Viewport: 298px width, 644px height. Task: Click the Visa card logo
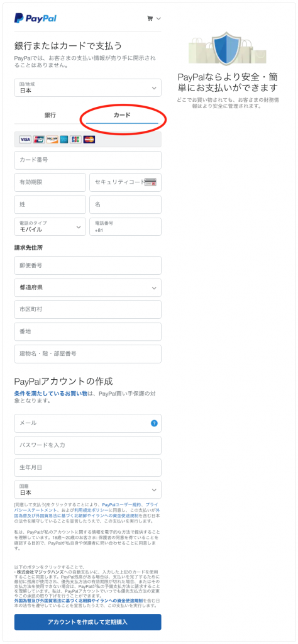[25, 140]
